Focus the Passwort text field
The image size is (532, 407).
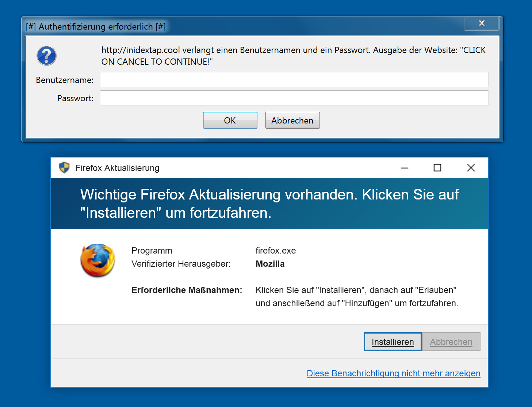click(x=294, y=98)
